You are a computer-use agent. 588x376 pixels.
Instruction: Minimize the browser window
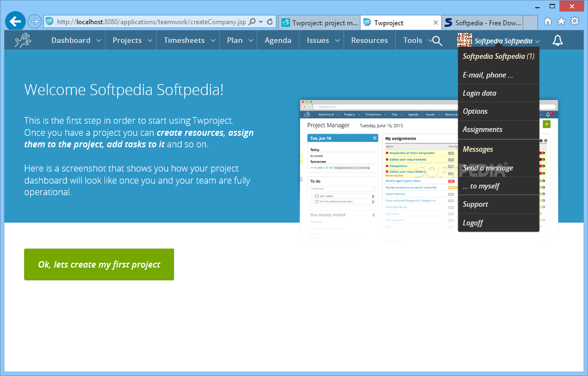click(x=537, y=7)
